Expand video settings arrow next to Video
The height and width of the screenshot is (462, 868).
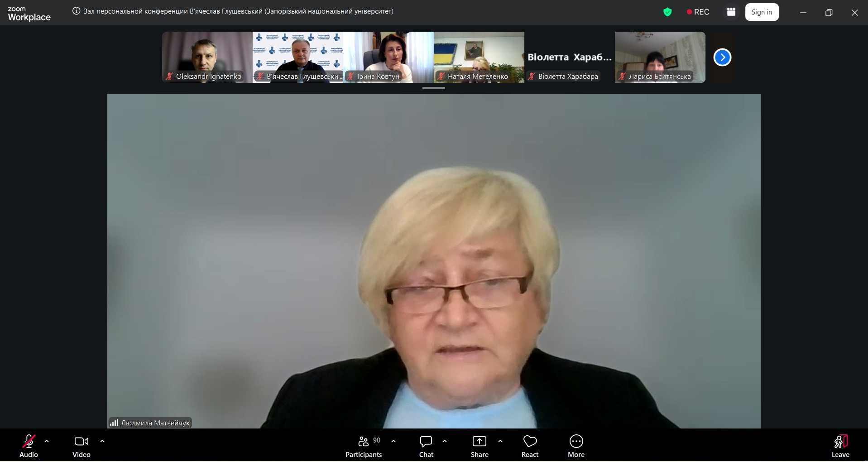(x=102, y=441)
